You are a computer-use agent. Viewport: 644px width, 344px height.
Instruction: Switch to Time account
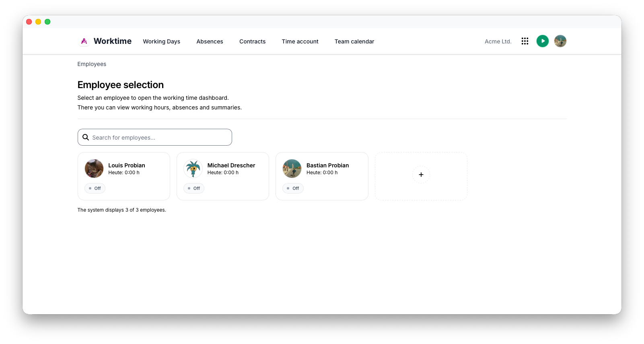tap(300, 41)
